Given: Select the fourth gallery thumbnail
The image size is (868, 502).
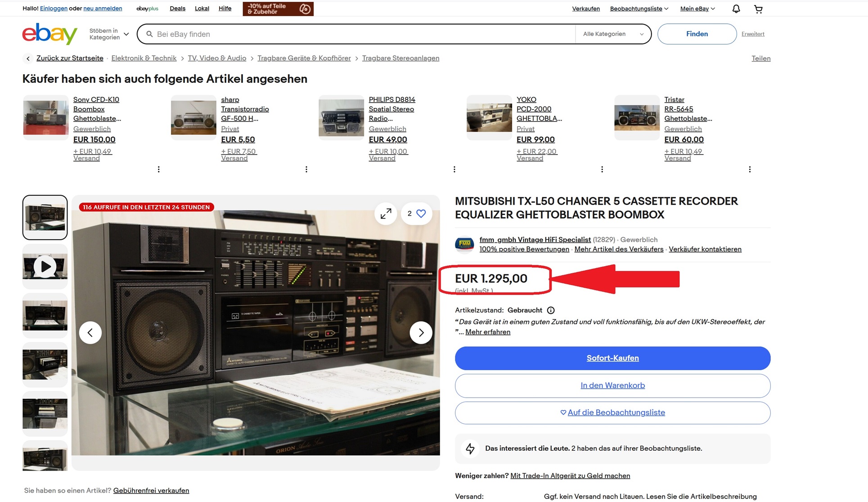Looking at the screenshot, I should coord(45,365).
